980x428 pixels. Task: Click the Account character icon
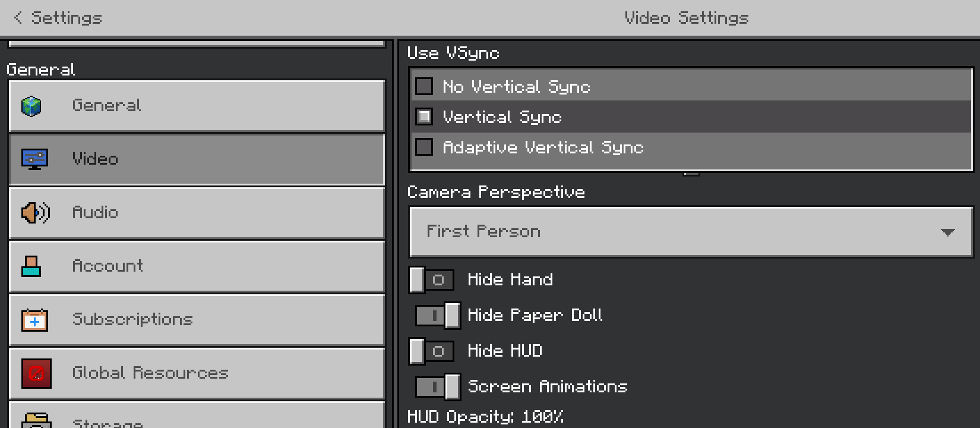tap(31, 266)
